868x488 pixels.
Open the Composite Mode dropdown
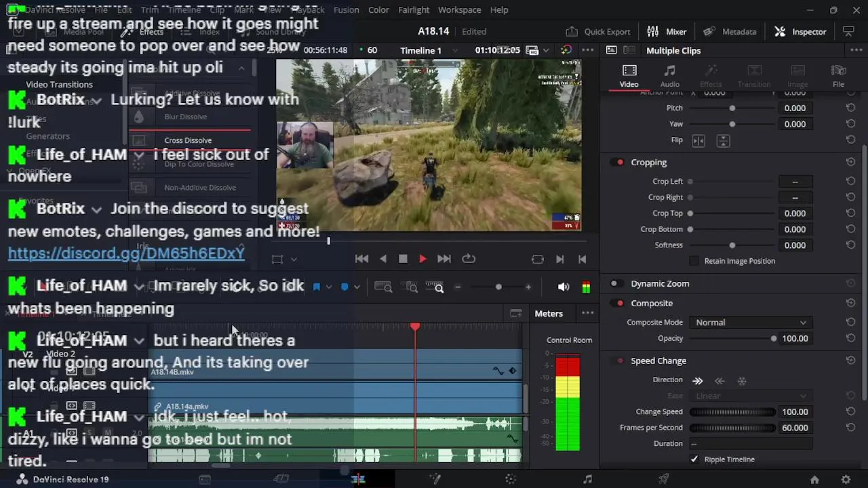[751, 323]
